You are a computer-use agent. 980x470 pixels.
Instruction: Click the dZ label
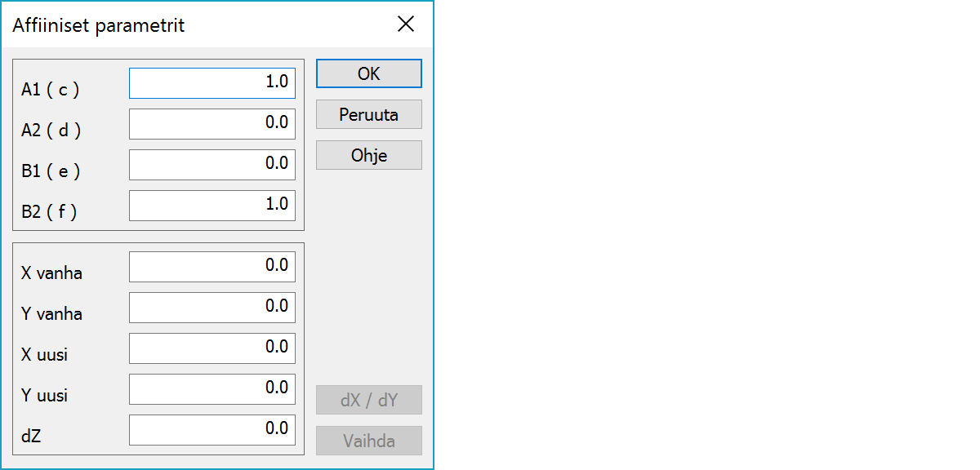click(31, 437)
